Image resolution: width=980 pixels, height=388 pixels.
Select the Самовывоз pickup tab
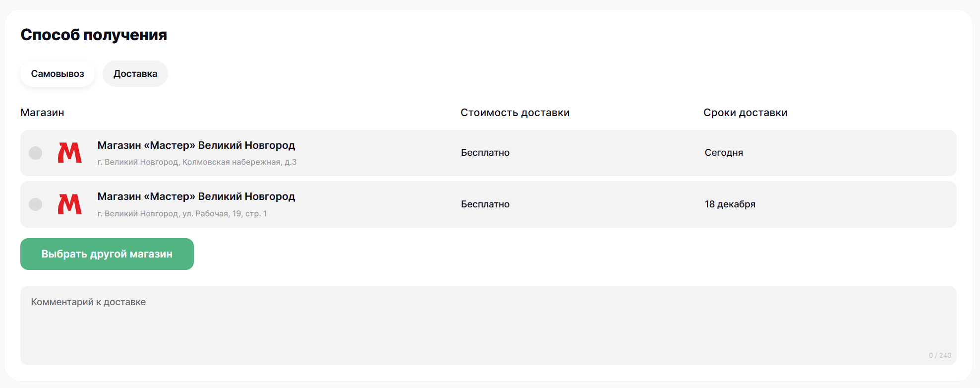coord(58,74)
